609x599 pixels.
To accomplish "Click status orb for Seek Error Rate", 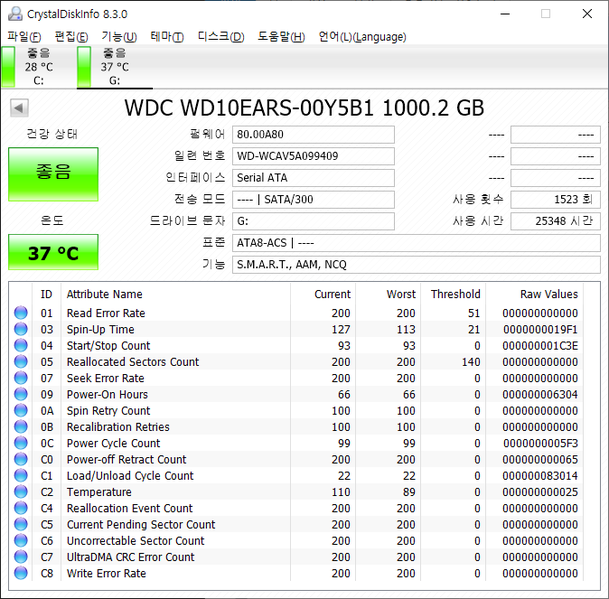I will (21, 378).
